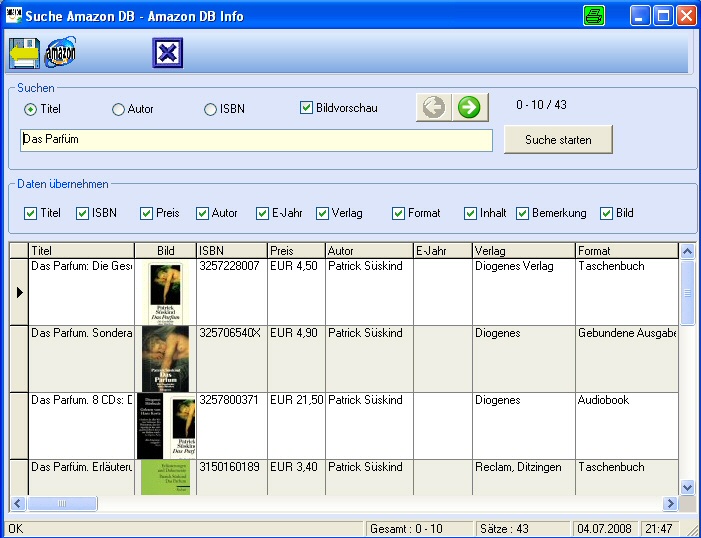The height and width of the screenshot is (538, 701).
Task: Open the first Das Parfum book cover thumbnail
Action: point(164,291)
